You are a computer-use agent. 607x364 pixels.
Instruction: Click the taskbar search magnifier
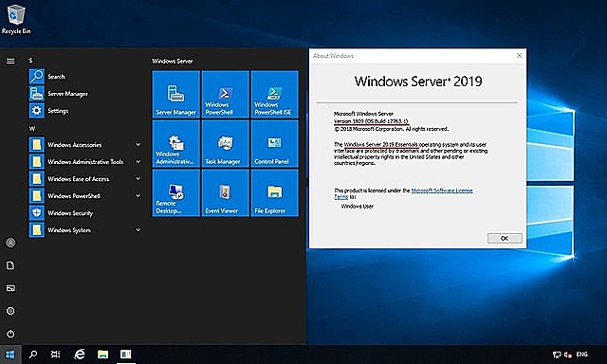coord(33,355)
